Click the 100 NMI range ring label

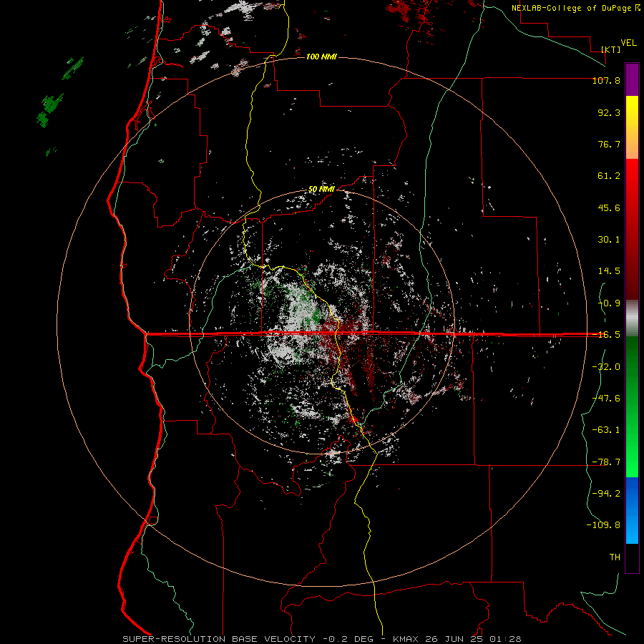tap(321, 57)
